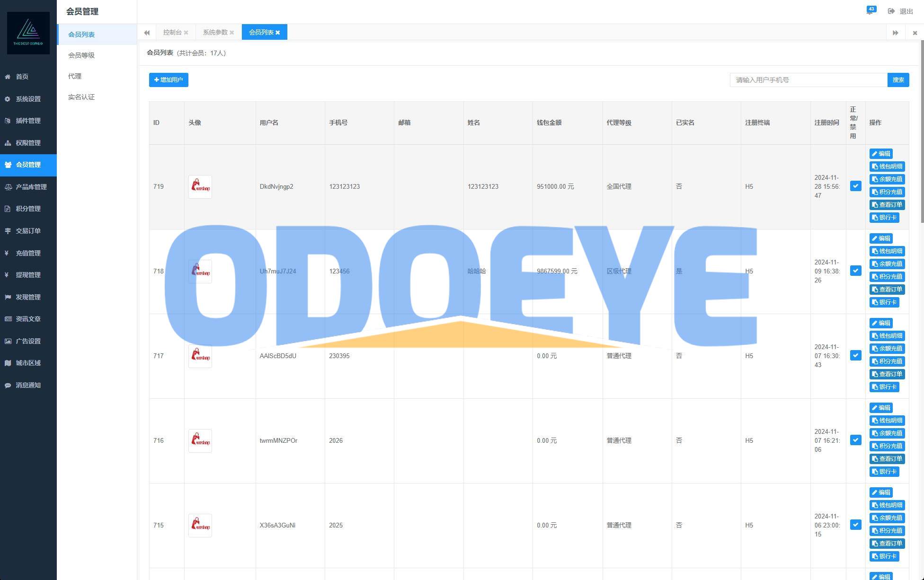Switch to the 系统参数 tab
924x580 pixels.
click(215, 32)
